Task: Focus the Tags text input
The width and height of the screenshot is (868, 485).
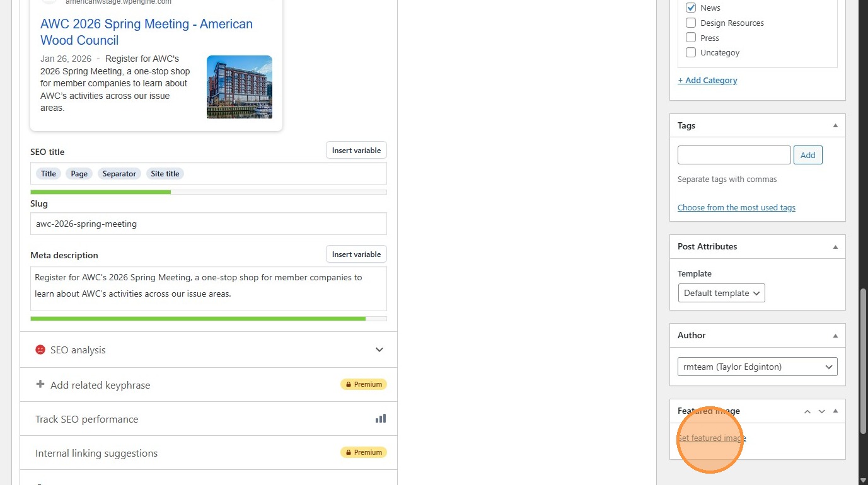Action: (734, 155)
